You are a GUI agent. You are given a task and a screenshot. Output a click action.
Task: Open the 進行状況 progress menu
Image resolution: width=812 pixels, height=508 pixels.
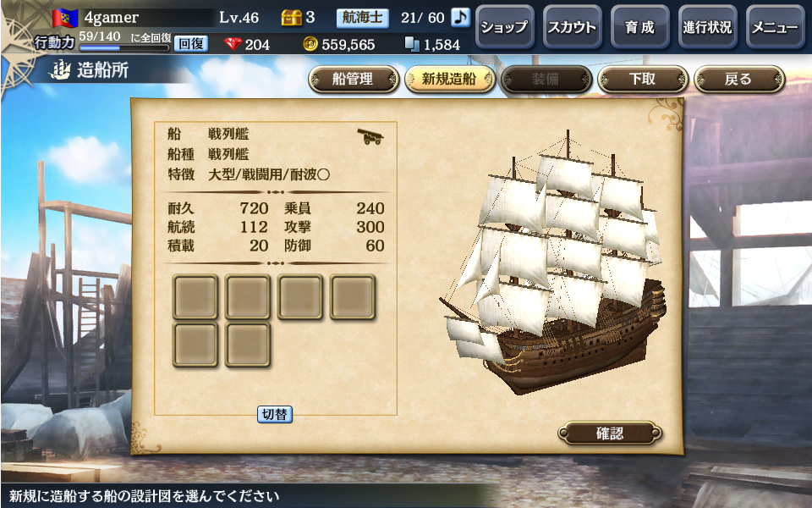point(707,27)
